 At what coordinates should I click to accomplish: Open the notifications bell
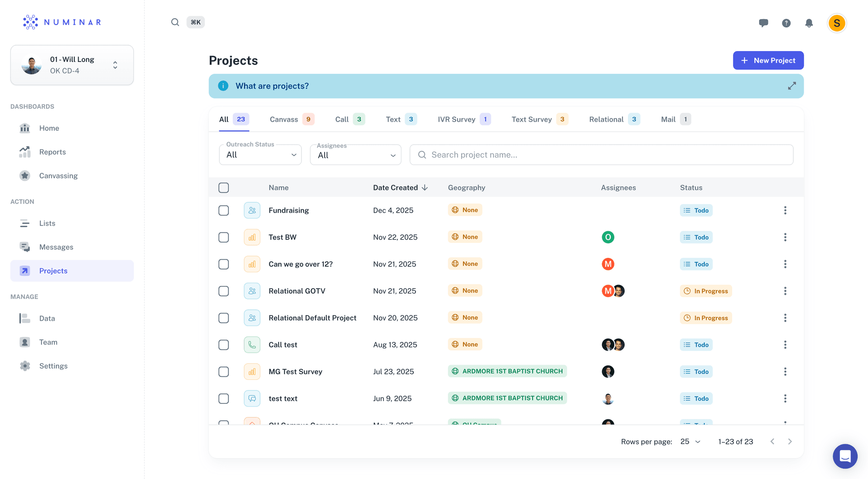809,23
